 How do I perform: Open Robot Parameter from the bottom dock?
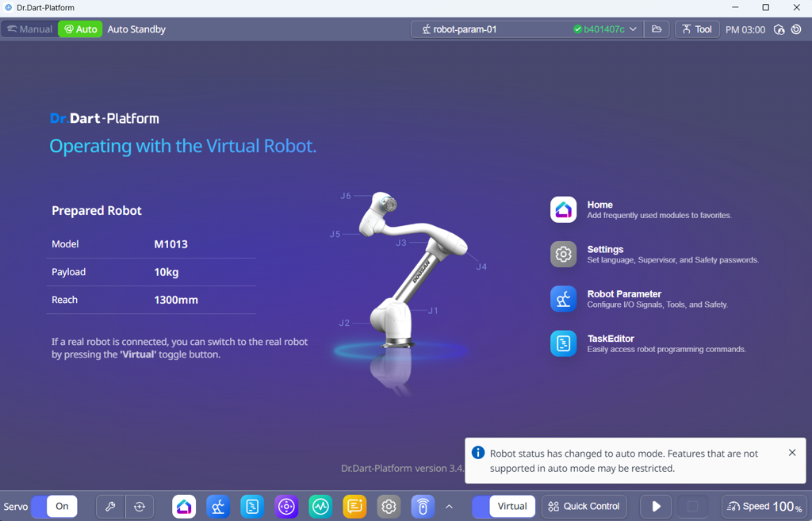point(218,506)
